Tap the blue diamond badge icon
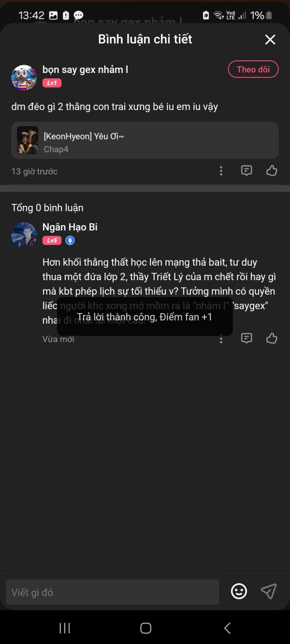This screenshot has height=644, width=290. [70, 241]
